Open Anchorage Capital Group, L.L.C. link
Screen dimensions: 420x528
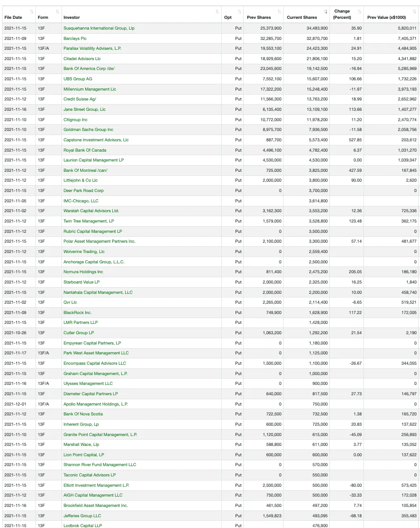tap(94, 262)
